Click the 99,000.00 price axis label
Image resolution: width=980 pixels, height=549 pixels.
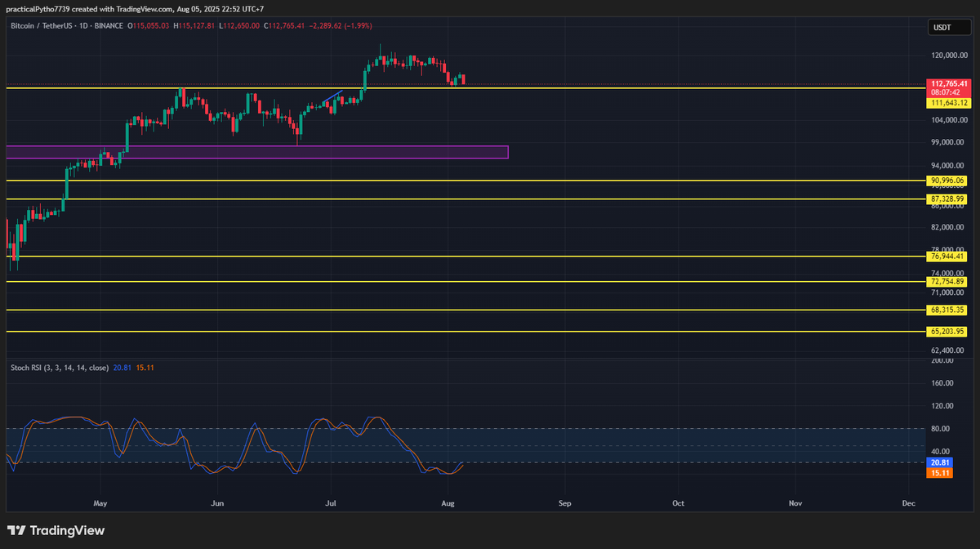point(949,142)
